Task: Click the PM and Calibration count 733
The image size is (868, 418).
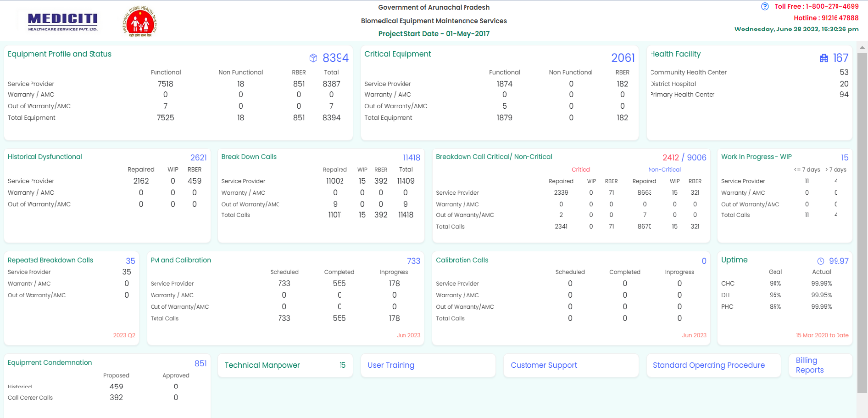Action: [x=413, y=261]
